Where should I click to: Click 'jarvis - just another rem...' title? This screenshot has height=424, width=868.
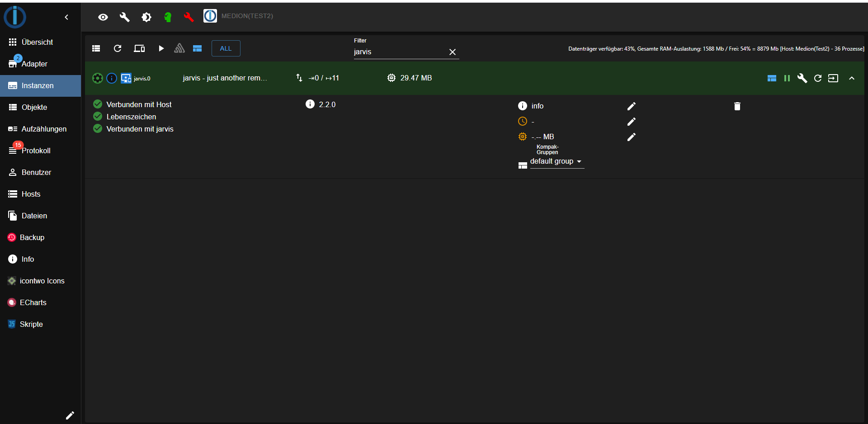point(225,78)
